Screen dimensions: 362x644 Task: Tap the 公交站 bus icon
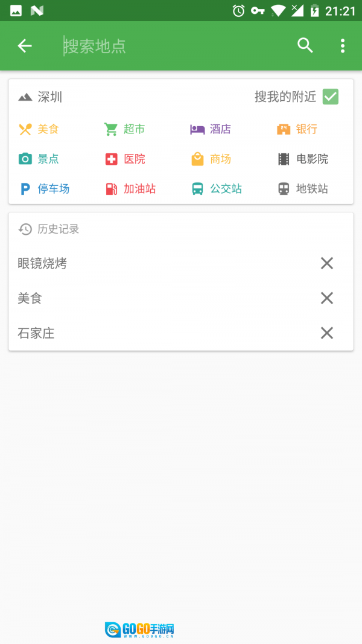pos(197,189)
